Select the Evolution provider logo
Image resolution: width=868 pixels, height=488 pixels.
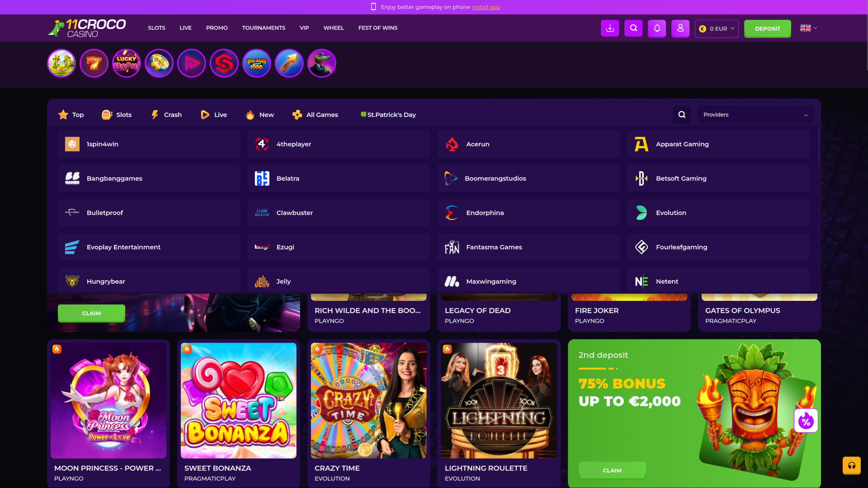(642, 212)
